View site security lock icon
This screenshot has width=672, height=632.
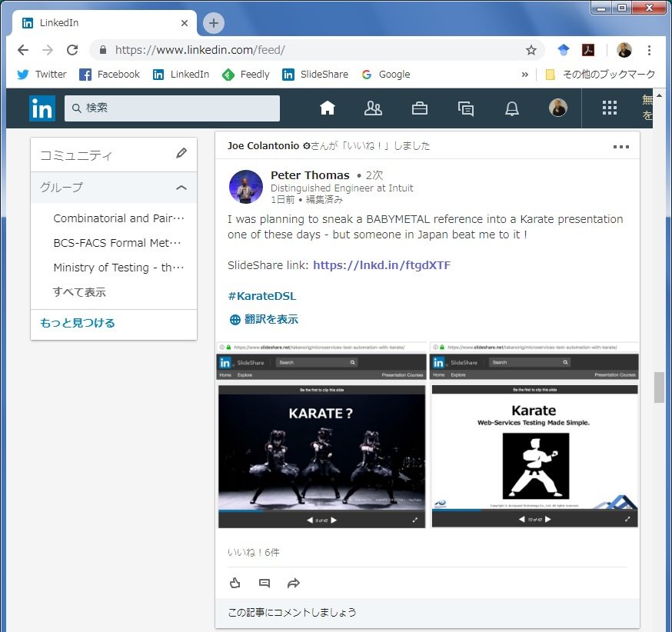pyautogui.click(x=103, y=50)
